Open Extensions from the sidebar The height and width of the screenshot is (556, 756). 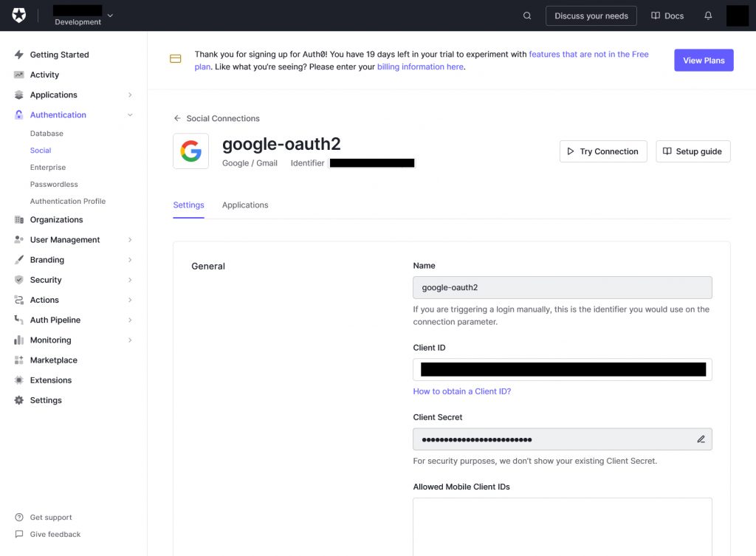(x=51, y=380)
